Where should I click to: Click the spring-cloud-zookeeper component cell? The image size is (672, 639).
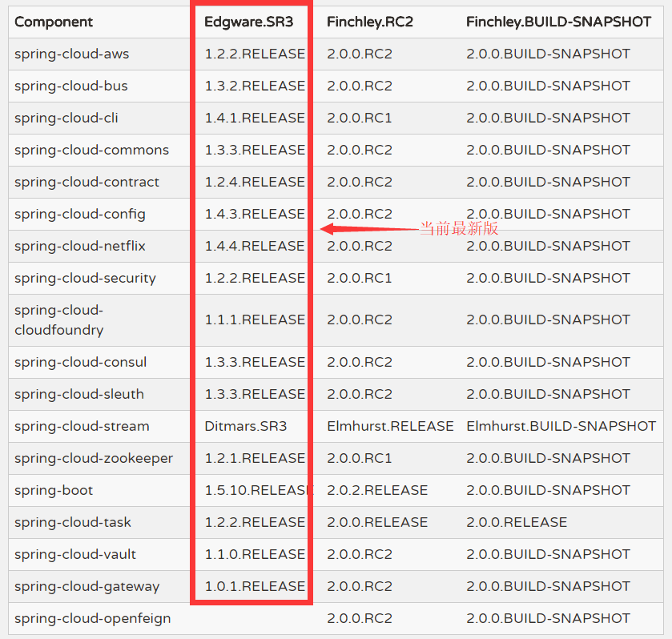point(94,458)
